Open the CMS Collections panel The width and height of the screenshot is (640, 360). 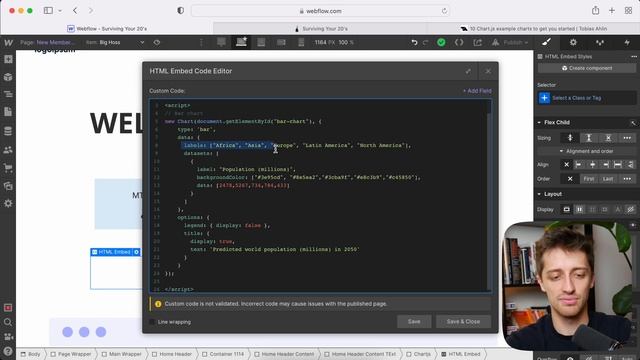(x=8, y=131)
